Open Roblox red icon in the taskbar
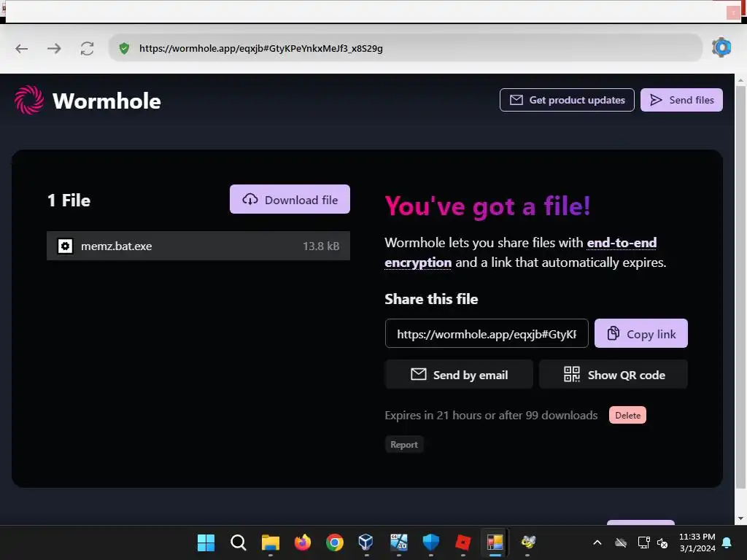747x560 pixels. click(x=462, y=542)
